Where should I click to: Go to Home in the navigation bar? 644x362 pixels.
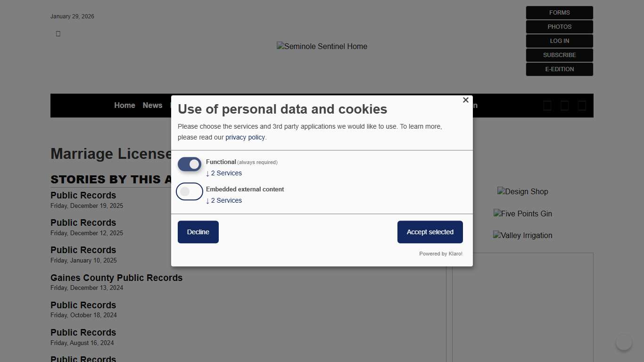124,106
